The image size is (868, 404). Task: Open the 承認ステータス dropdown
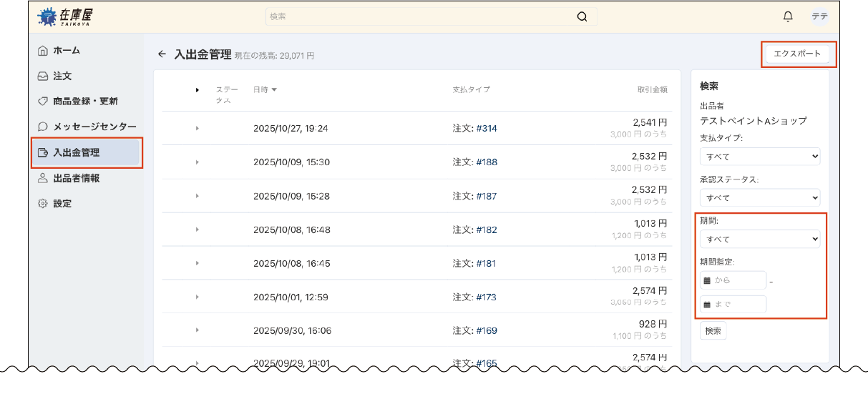point(759,197)
